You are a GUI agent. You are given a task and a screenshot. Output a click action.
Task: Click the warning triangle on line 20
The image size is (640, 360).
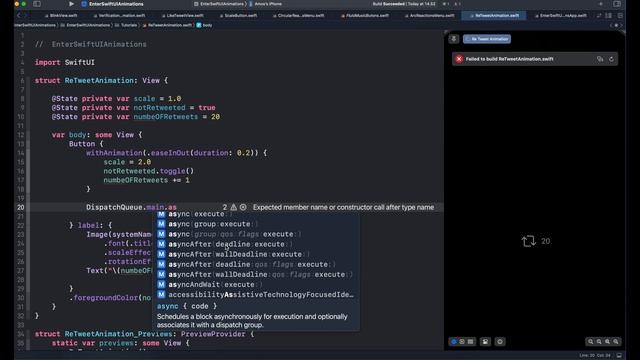[x=233, y=207]
